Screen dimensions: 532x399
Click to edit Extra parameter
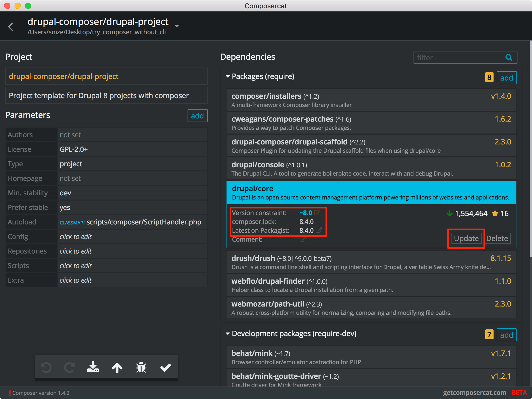click(x=132, y=280)
